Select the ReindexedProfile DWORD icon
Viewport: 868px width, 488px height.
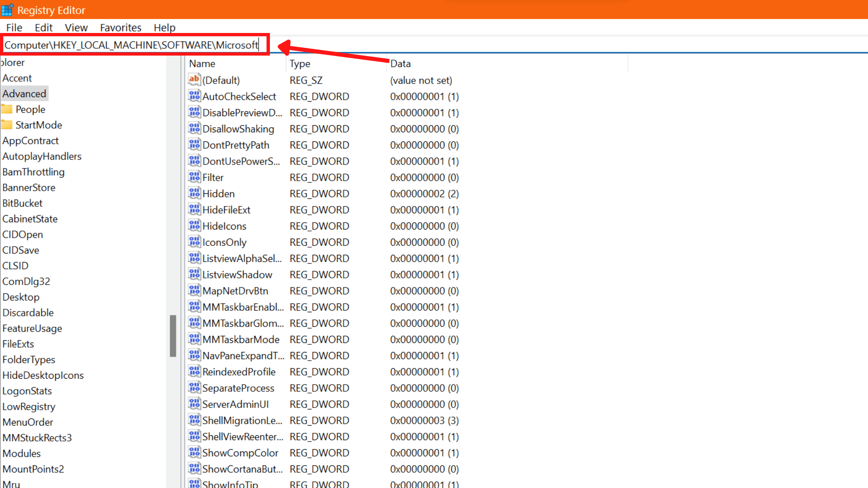[194, 371]
